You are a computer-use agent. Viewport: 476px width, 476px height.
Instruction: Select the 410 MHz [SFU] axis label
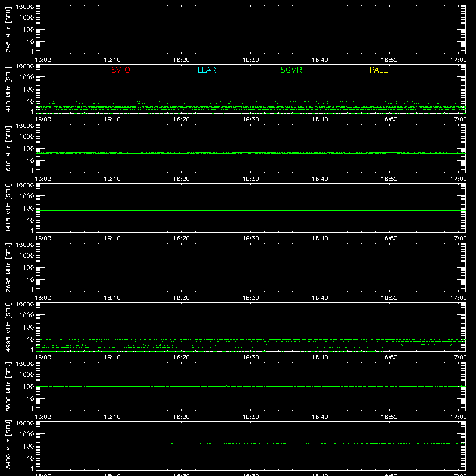8,89
